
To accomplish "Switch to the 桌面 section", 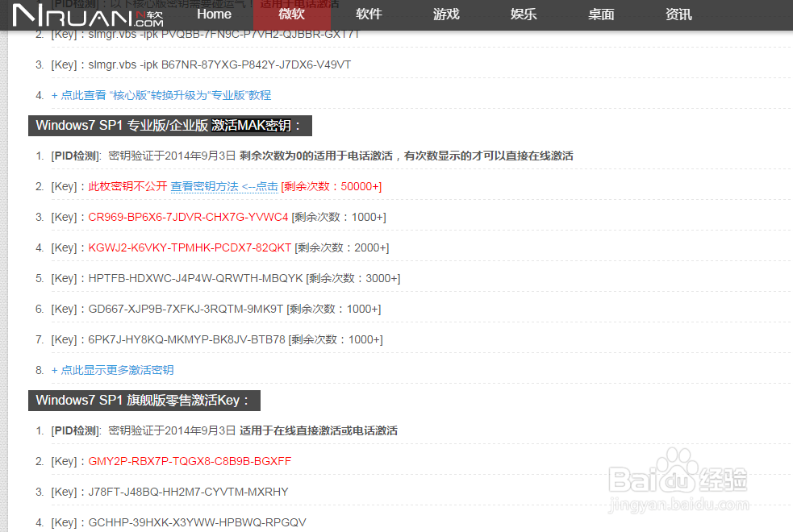I will click(x=601, y=15).
